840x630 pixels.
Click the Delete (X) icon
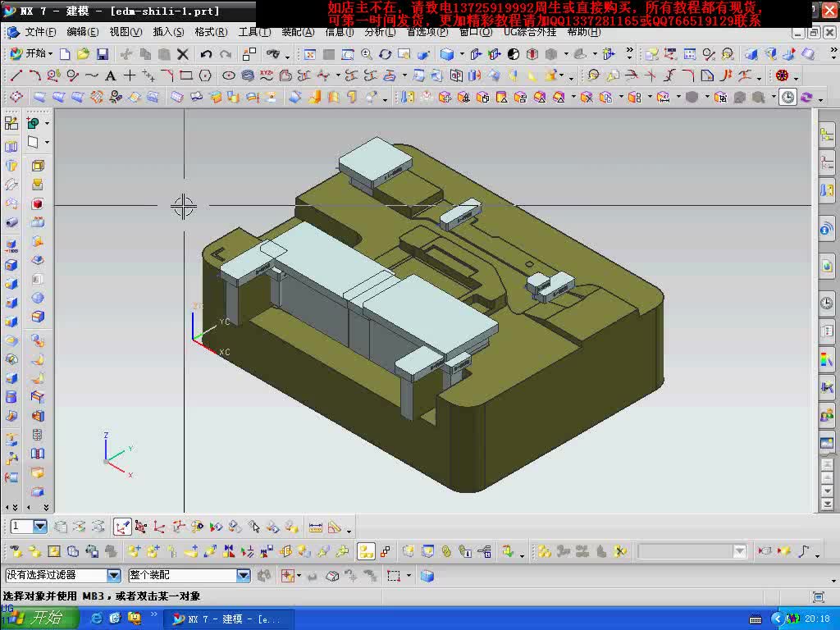tap(183, 54)
